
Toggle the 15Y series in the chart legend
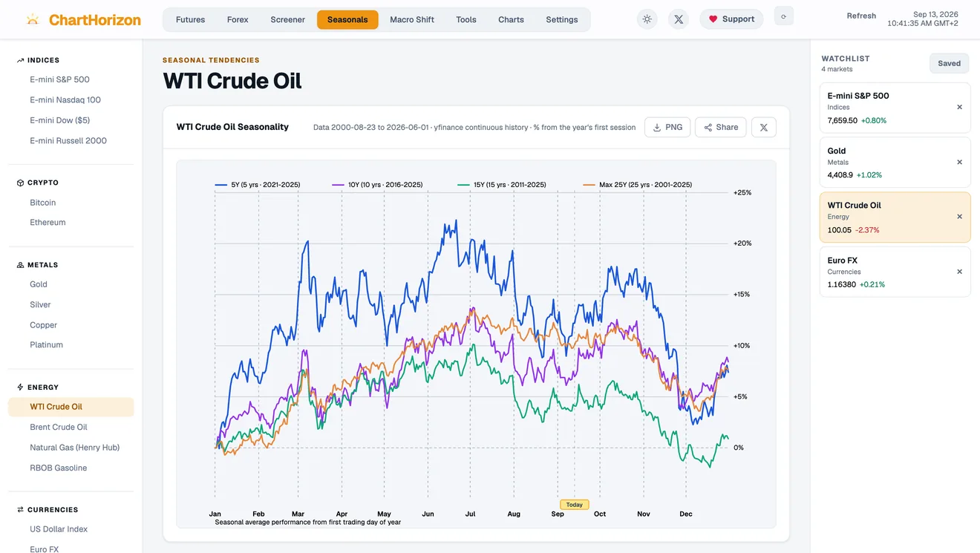[x=502, y=185]
